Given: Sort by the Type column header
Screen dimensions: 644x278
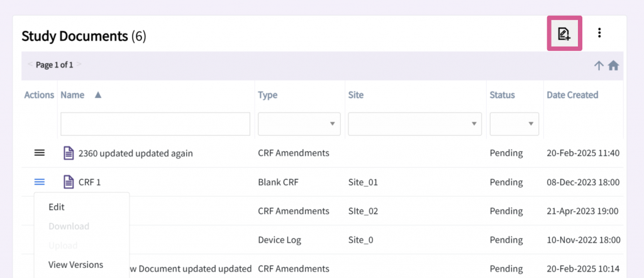Looking at the screenshot, I should pos(267,95).
